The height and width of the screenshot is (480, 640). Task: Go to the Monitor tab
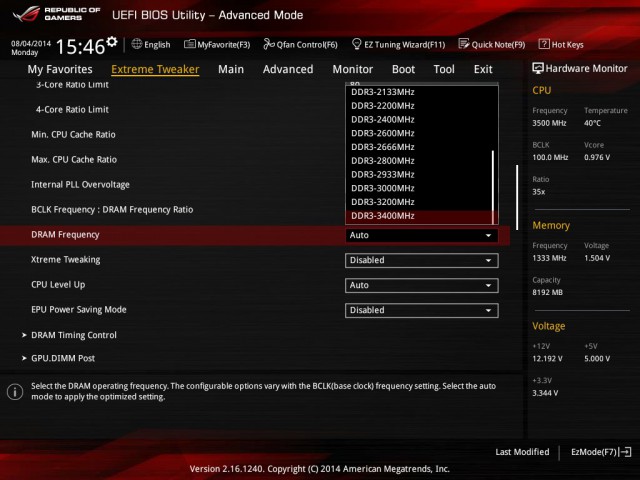(353, 69)
